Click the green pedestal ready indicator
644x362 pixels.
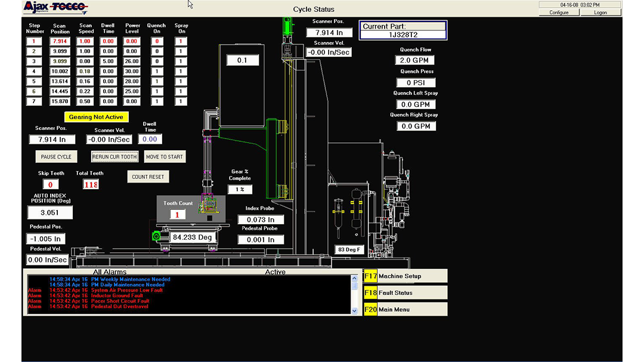pyautogui.click(x=157, y=236)
